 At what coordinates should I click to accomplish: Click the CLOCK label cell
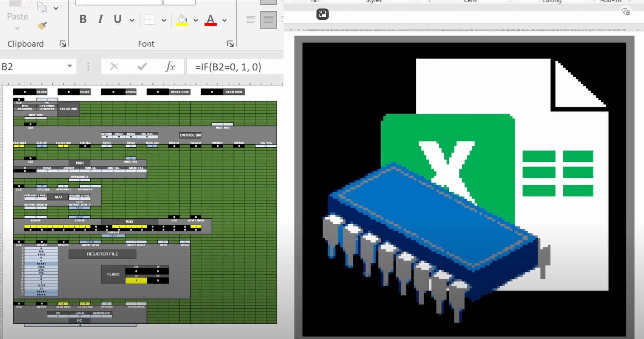42,92
